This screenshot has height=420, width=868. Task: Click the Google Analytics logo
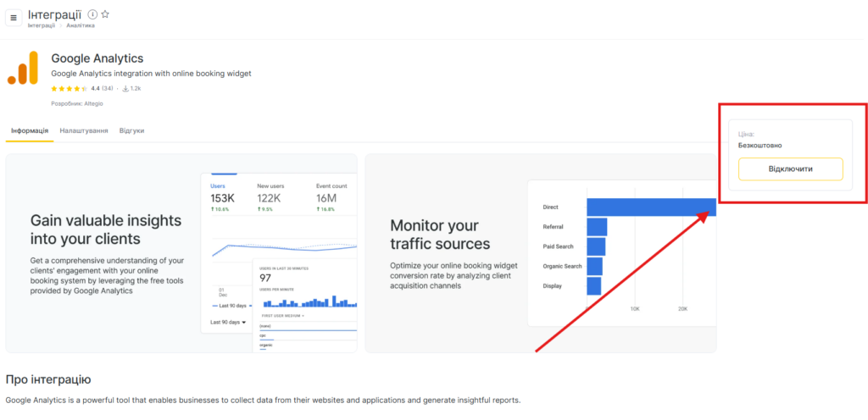point(23,68)
